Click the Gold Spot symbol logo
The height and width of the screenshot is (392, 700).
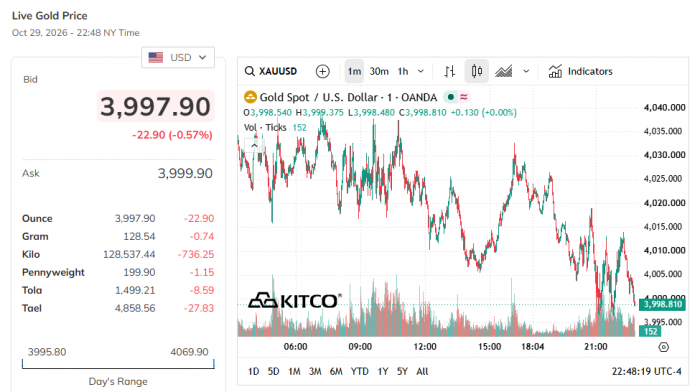250,97
